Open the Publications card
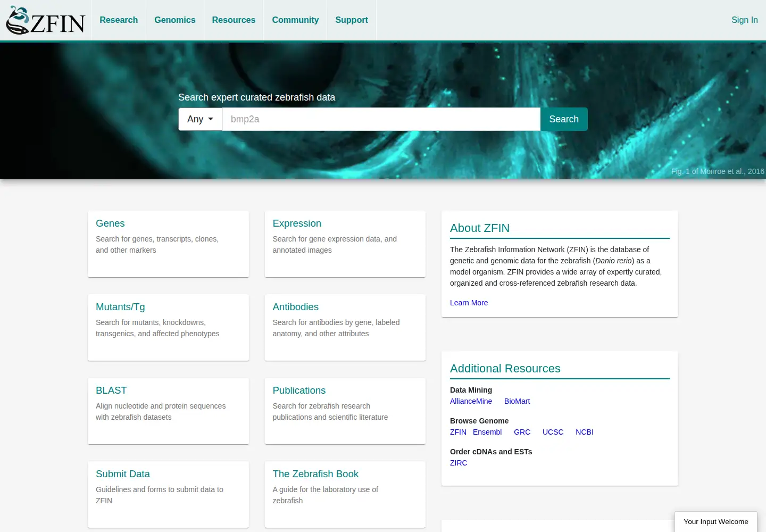 click(x=345, y=411)
